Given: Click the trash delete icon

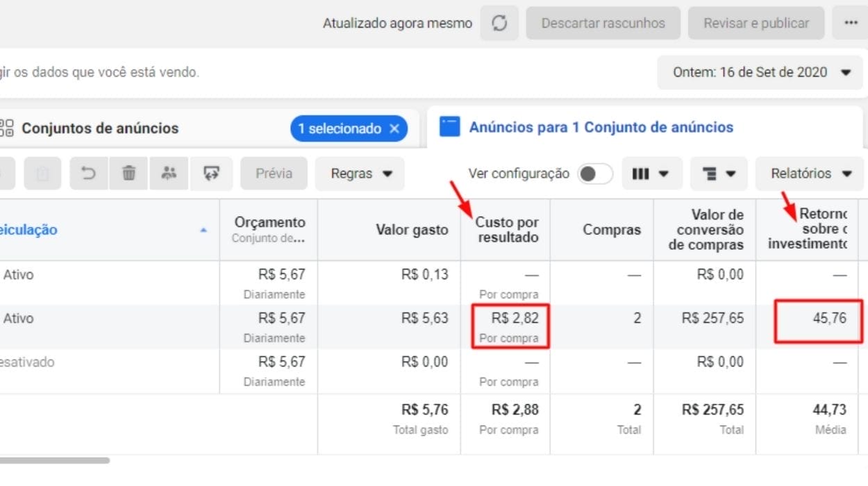Looking at the screenshot, I should tap(128, 174).
